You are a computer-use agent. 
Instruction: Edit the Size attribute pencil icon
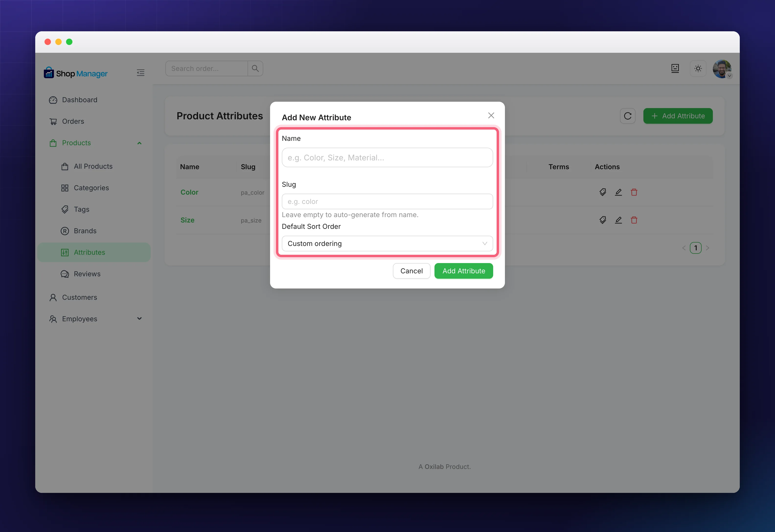tap(618, 220)
